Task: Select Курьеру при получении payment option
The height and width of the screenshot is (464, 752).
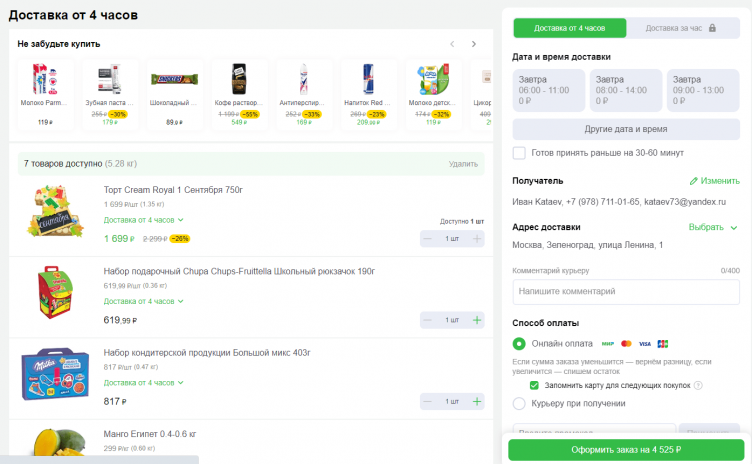Action: (x=519, y=403)
